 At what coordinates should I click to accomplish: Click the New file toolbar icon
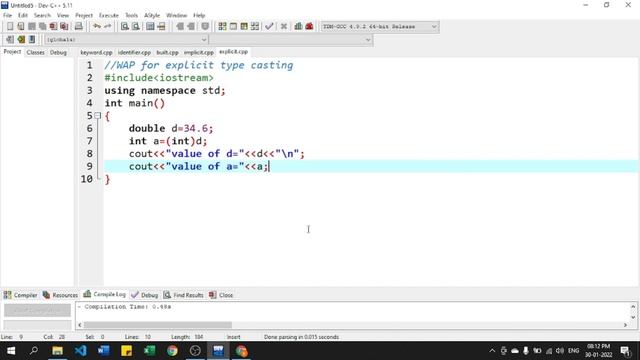coord(10,27)
